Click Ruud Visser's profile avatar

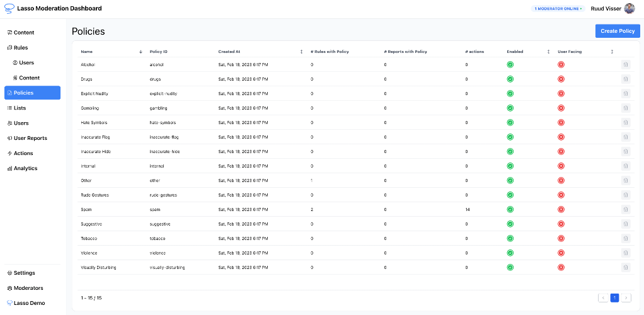click(x=630, y=8)
